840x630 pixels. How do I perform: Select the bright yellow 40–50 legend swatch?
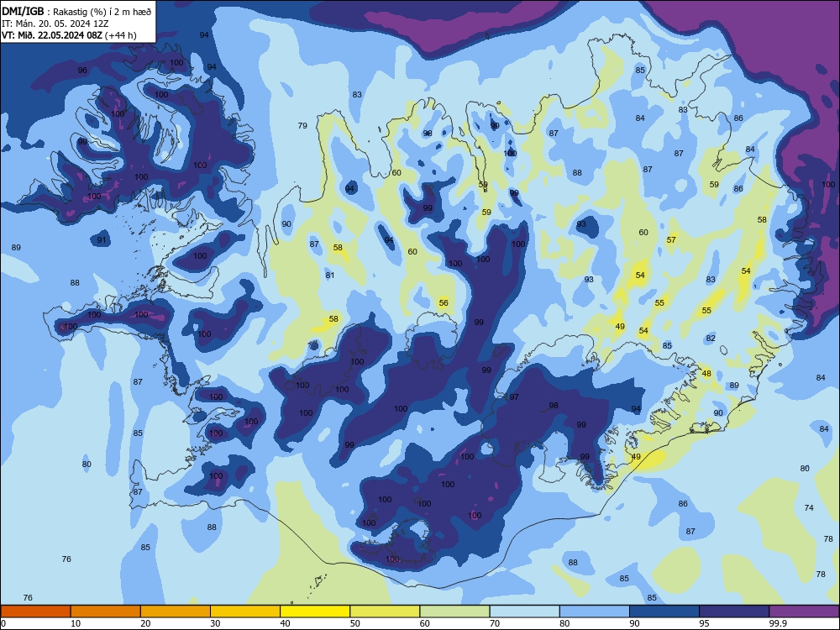point(315,612)
